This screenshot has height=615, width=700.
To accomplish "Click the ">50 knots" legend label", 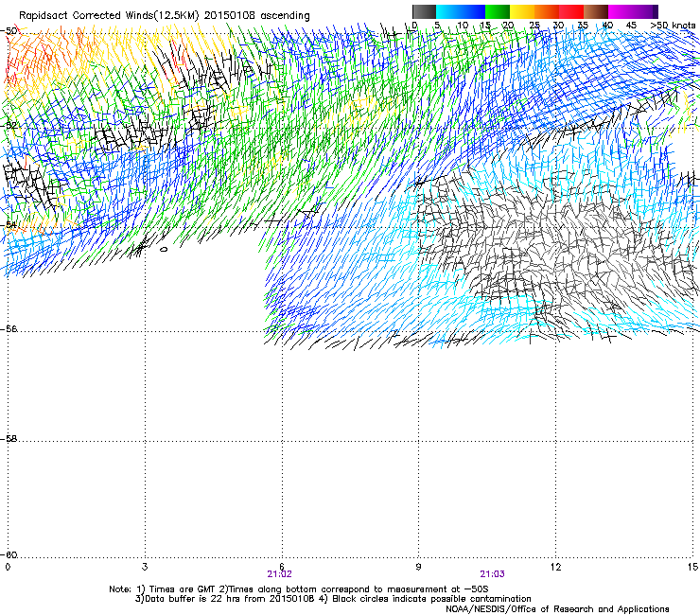I will 673,26.
